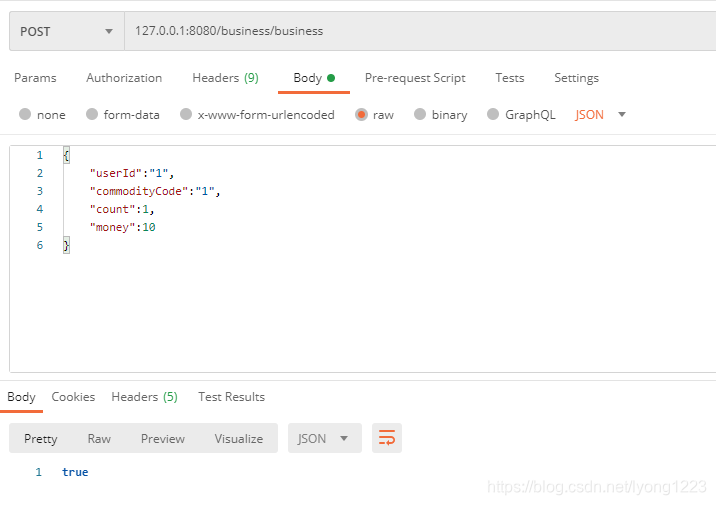
Task: Select GraphQL body type
Action: click(521, 115)
